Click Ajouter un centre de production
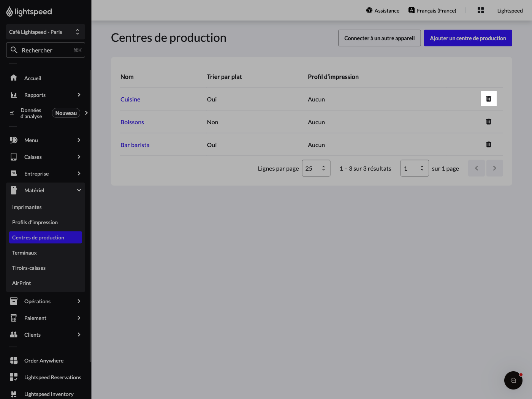Viewport: 532px width, 399px height. 468,38
